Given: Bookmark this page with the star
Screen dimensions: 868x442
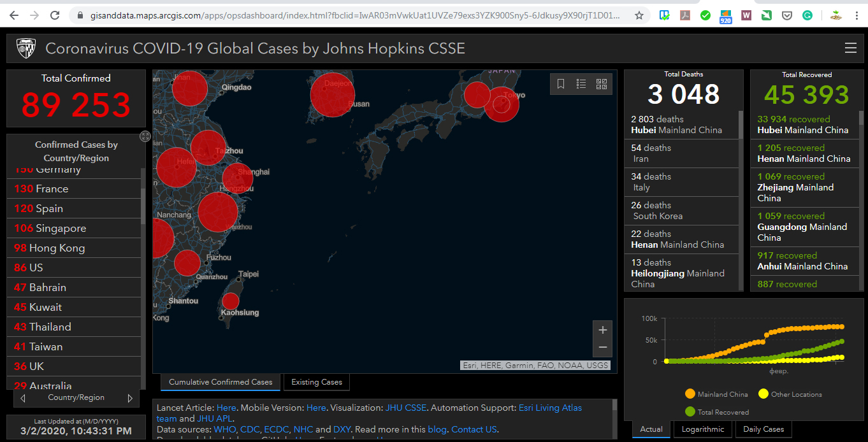Looking at the screenshot, I should pos(639,15).
